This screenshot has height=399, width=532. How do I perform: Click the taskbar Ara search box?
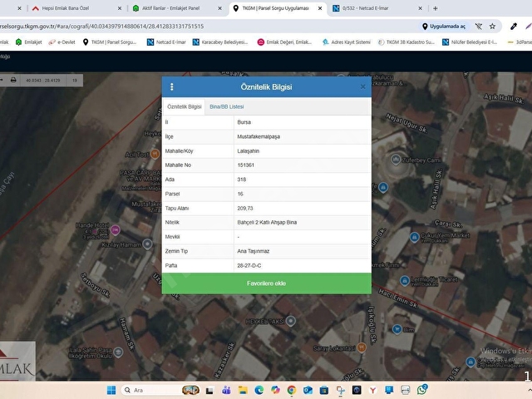160,390
